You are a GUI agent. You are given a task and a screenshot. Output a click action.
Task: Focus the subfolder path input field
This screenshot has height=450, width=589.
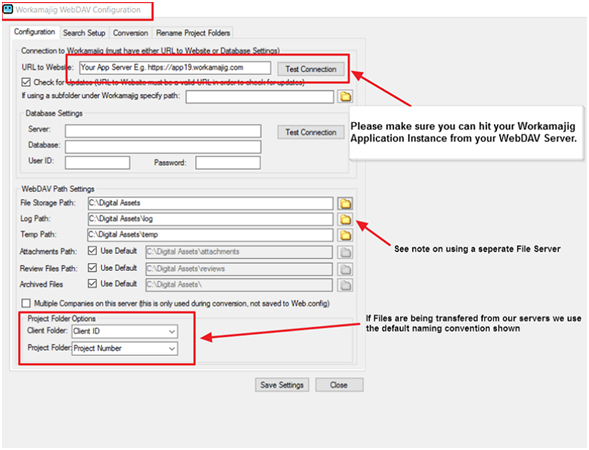coord(260,97)
